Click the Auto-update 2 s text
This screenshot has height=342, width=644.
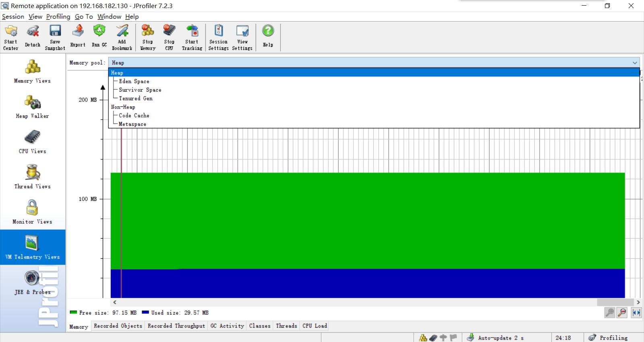[501, 338]
